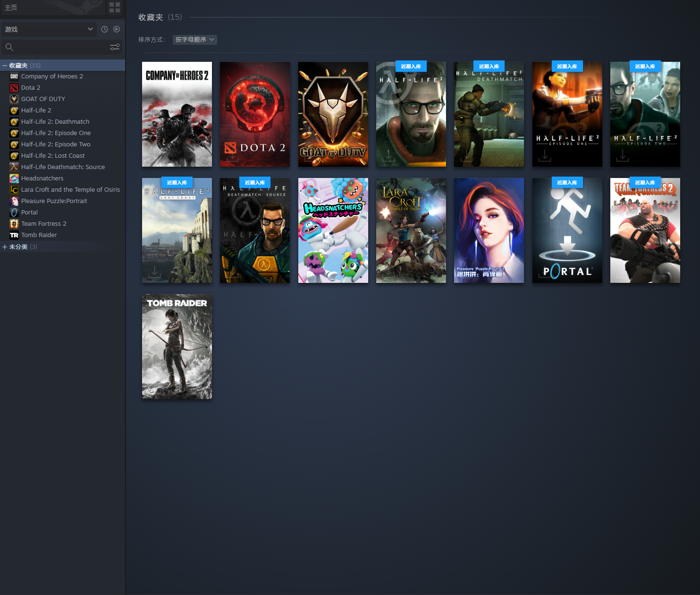The image size is (700, 595).
Task: Click the ready-to-play filter icon
Action: click(117, 29)
